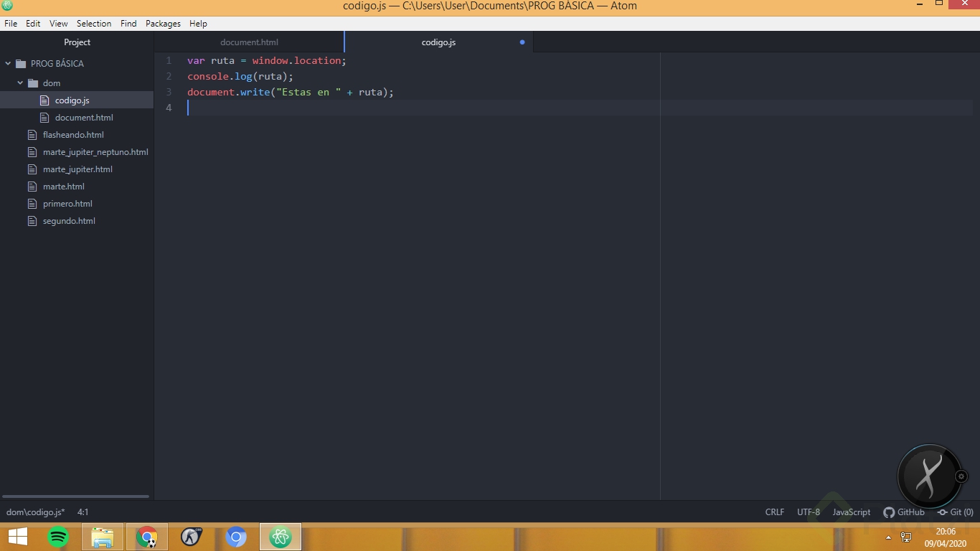The width and height of the screenshot is (980, 551).
Task: Click the file icon beside codigo.js
Action: (44, 100)
